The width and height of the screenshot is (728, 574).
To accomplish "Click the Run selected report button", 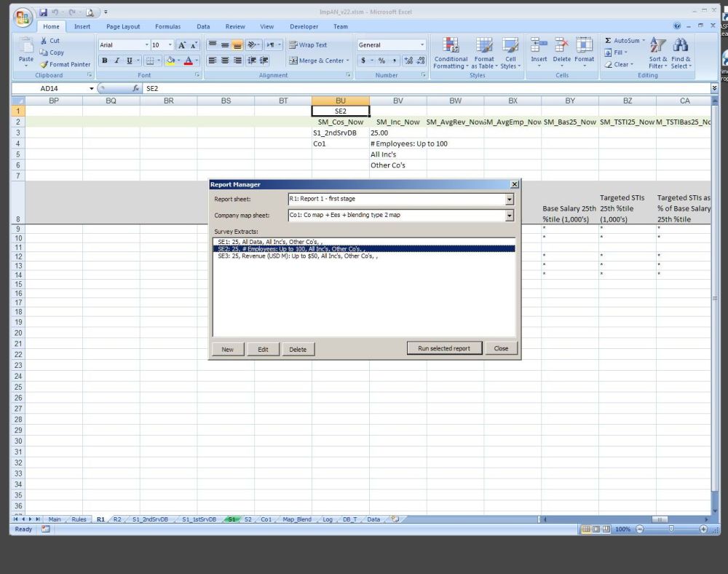I will 444,349.
